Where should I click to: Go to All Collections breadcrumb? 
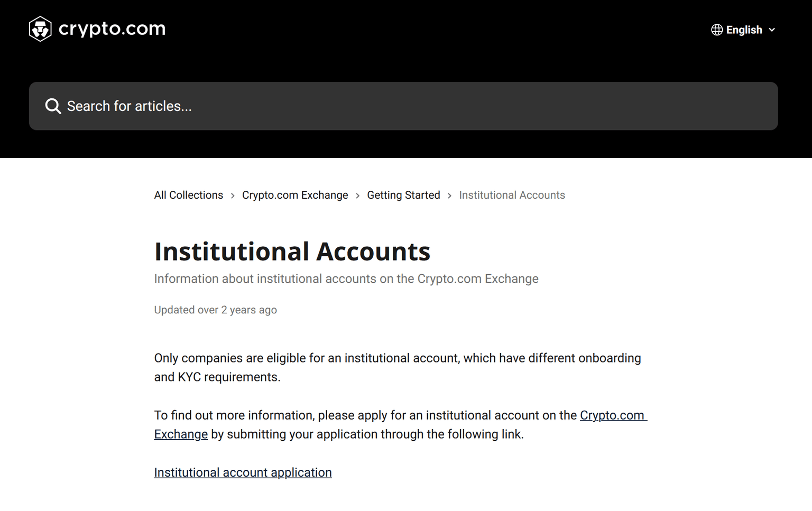click(x=189, y=196)
